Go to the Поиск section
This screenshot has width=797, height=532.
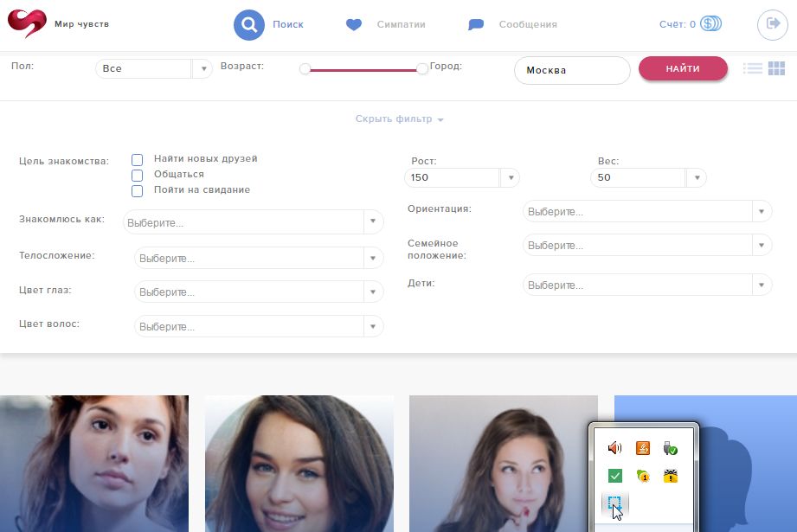pos(288,24)
